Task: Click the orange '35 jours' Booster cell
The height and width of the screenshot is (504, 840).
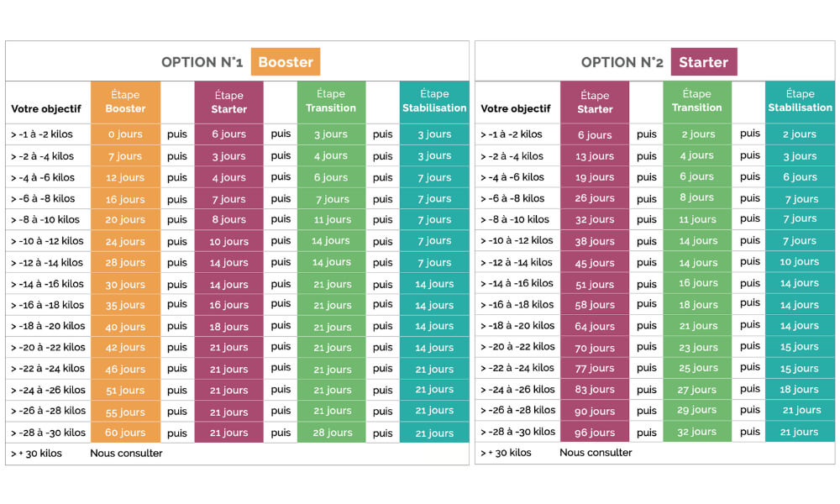Action: point(125,305)
